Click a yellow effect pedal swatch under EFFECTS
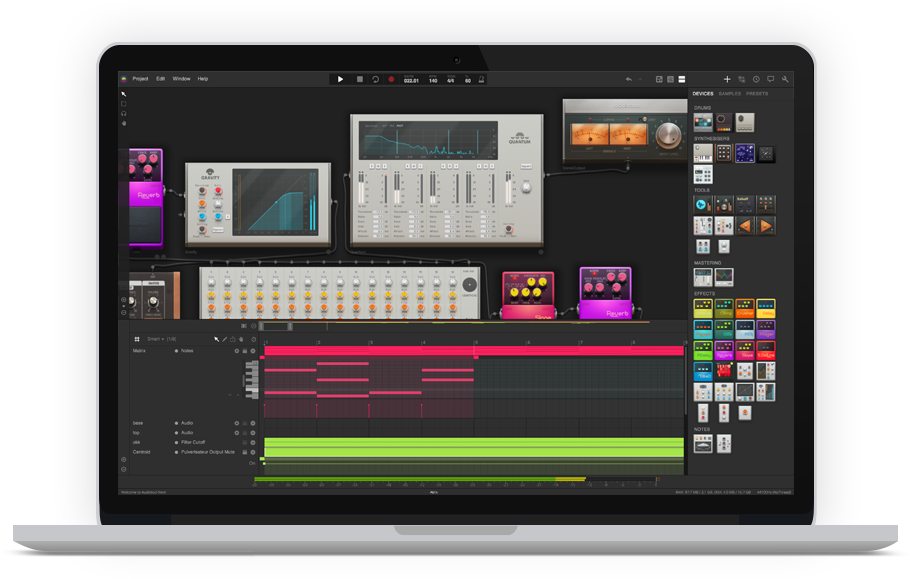The image size is (910, 579). 764,307
